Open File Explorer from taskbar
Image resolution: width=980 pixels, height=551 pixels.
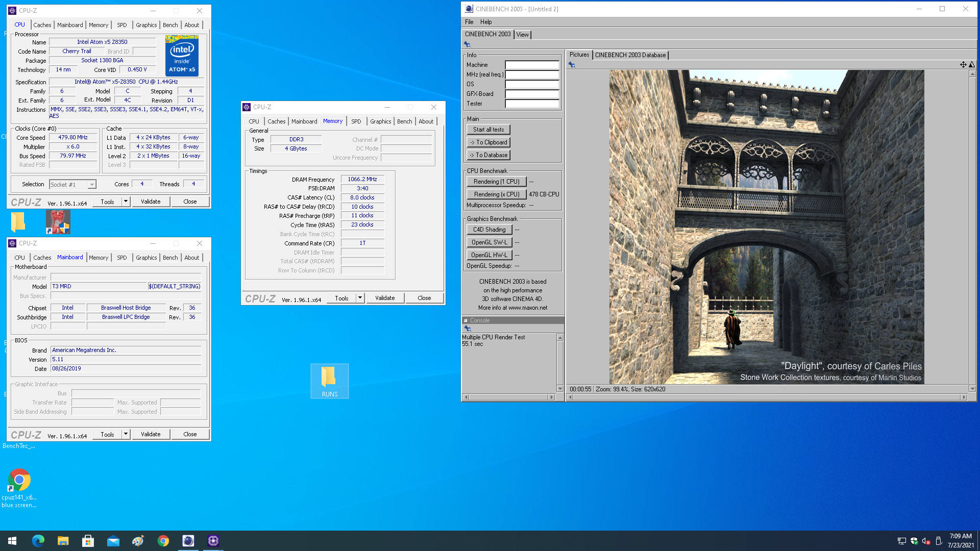coord(63,541)
